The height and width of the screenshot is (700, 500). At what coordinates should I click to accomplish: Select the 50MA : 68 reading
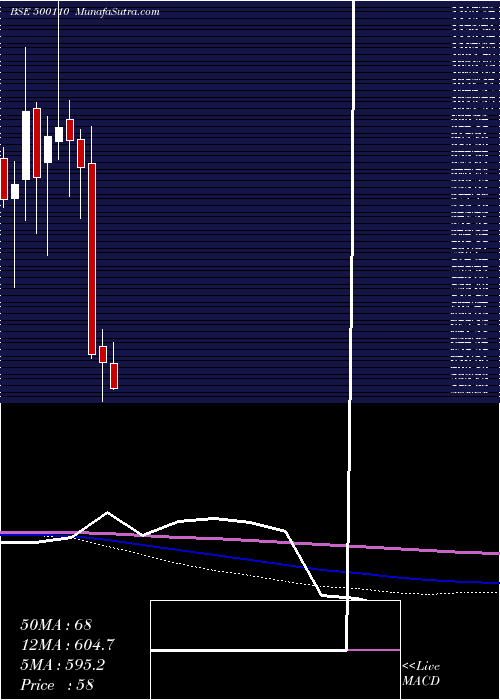pyautogui.click(x=56, y=624)
